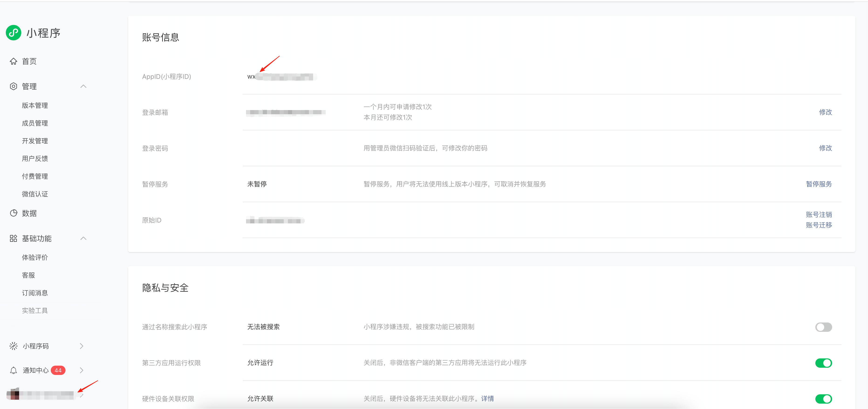The width and height of the screenshot is (868, 409).
Task: Click the hexagon icon beside 管理
Action: point(14,86)
